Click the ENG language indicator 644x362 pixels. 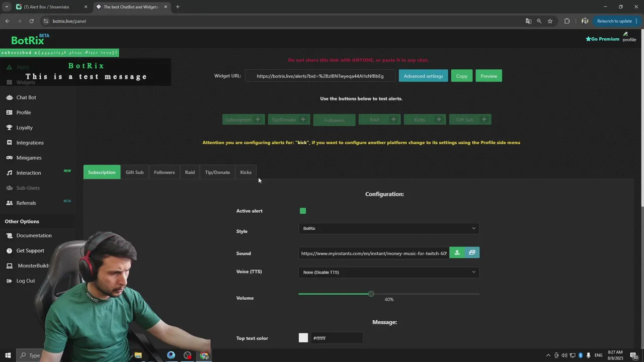(x=599, y=355)
